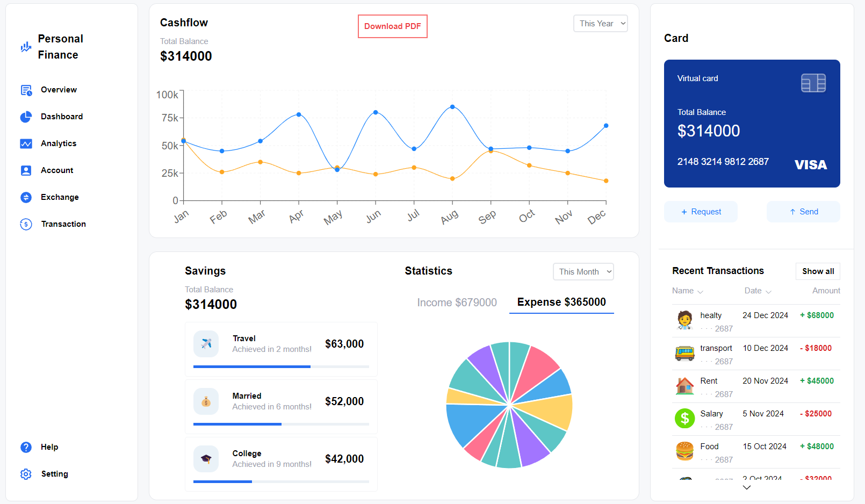The height and width of the screenshot is (504, 865).
Task: Expand more transactions with bottom chevron
Action: (x=747, y=488)
